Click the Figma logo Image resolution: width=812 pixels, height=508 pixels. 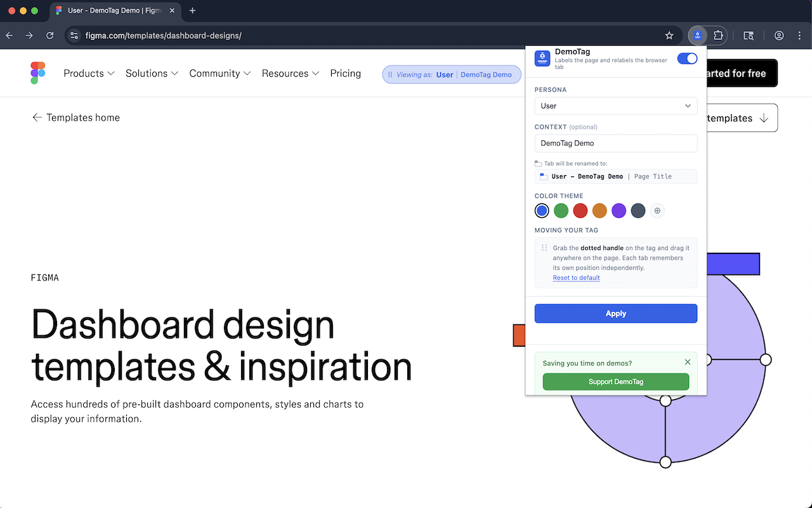[x=38, y=73]
